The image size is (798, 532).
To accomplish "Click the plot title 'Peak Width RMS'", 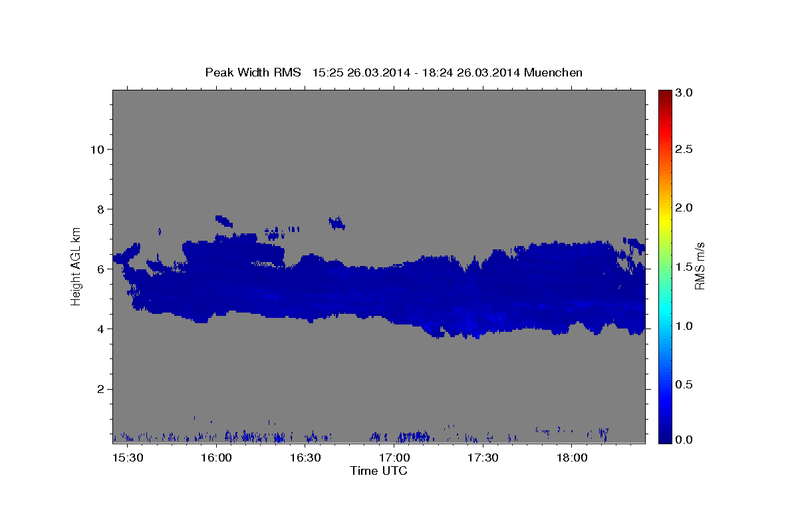I will pos(253,72).
